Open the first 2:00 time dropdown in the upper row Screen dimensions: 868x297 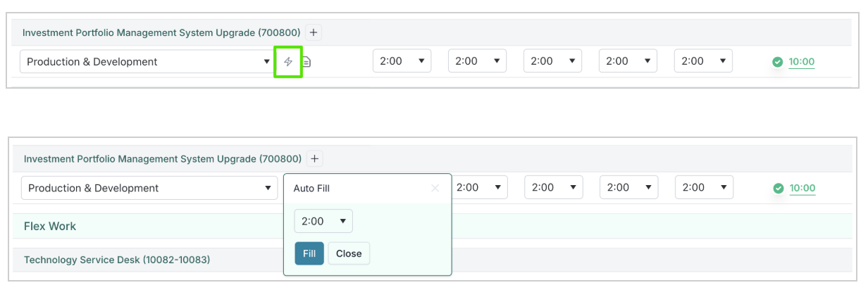click(x=402, y=61)
